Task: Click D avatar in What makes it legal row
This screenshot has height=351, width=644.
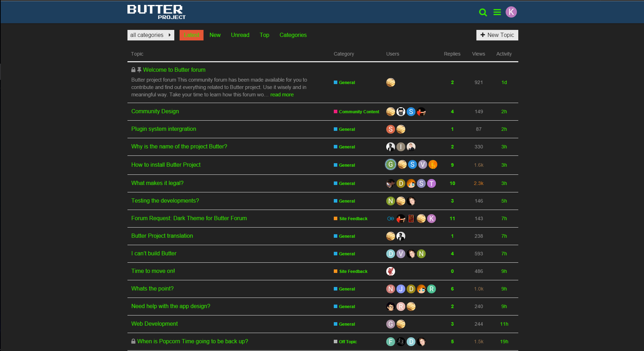Action: coord(401,183)
